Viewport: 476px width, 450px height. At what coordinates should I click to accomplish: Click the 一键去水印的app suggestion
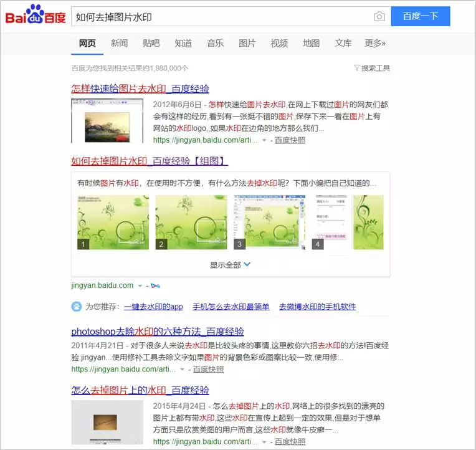(154, 307)
